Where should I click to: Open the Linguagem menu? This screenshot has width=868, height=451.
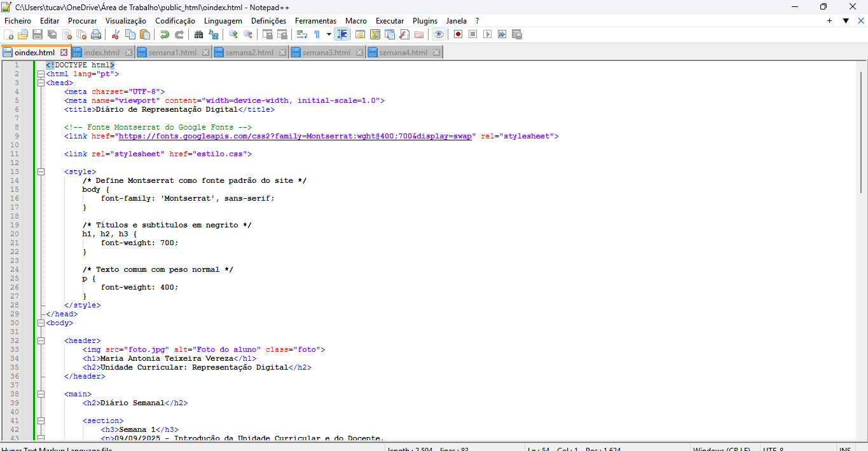coord(223,20)
